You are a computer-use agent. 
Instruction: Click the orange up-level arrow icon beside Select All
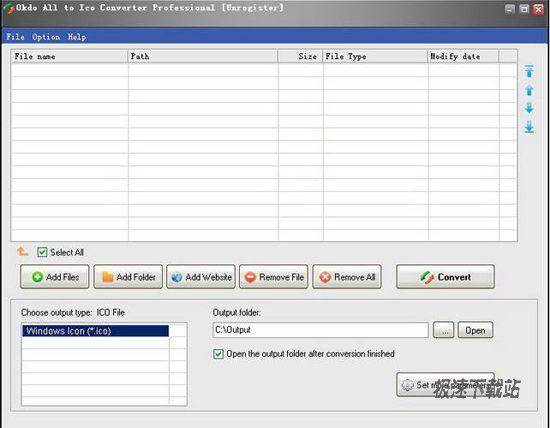click(x=23, y=251)
